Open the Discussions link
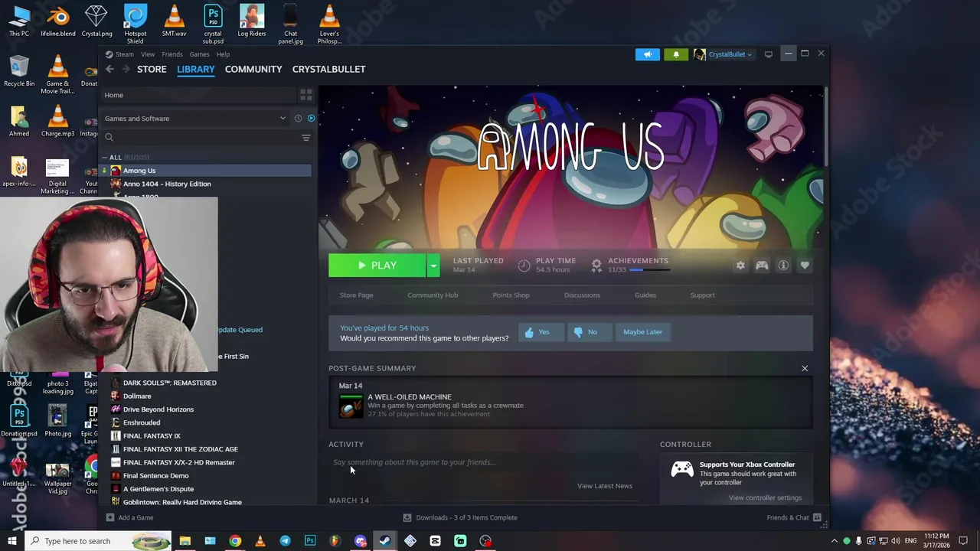Image resolution: width=980 pixels, height=551 pixels. [x=582, y=295]
